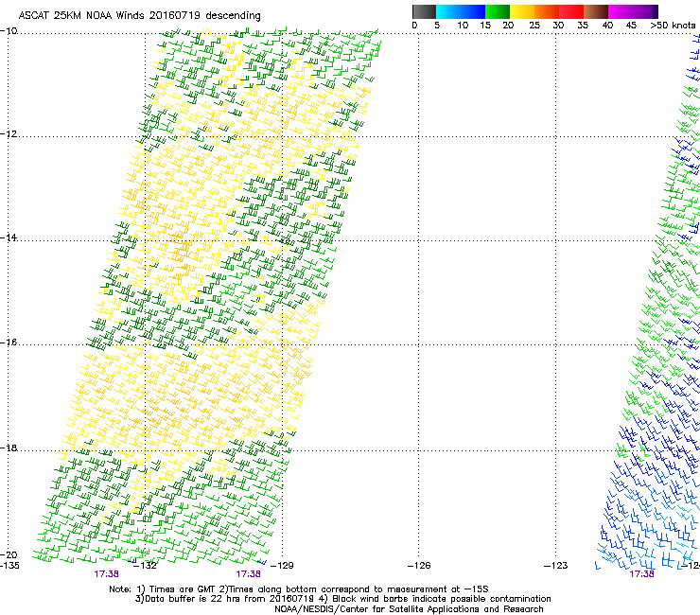The width and height of the screenshot is (700, 615).
Task: Click the 17:38 time just left of -132
Action: (x=106, y=574)
